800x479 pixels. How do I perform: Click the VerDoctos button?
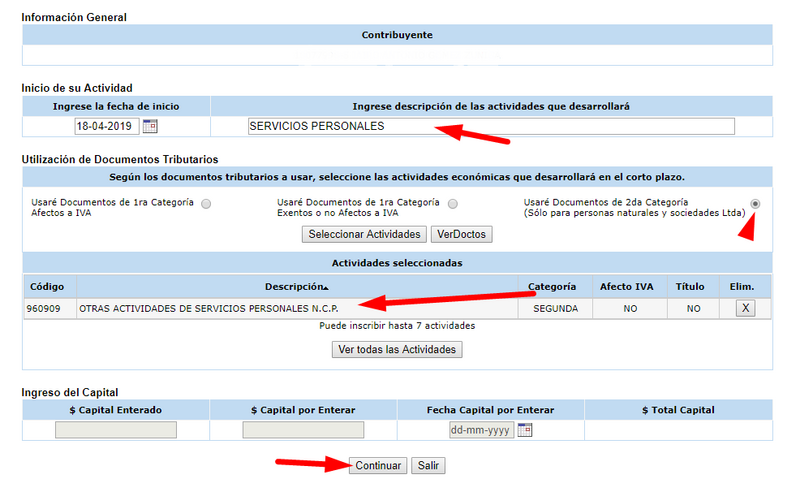click(461, 234)
